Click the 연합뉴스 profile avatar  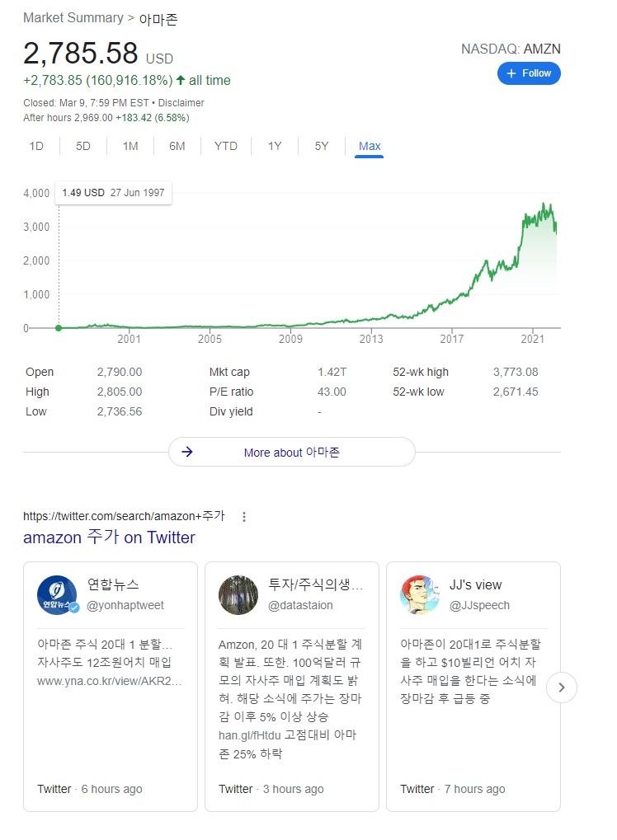(x=57, y=595)
